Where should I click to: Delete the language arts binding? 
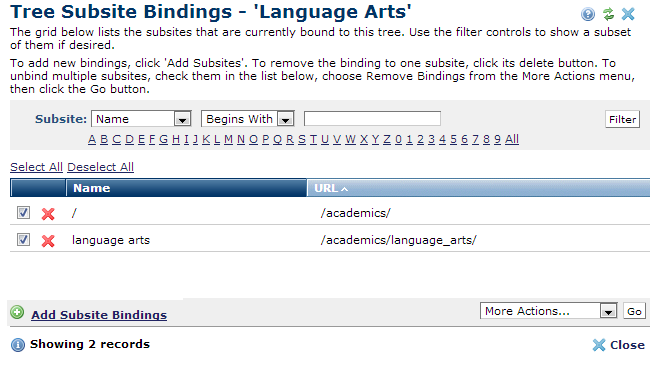click(48, 241)
